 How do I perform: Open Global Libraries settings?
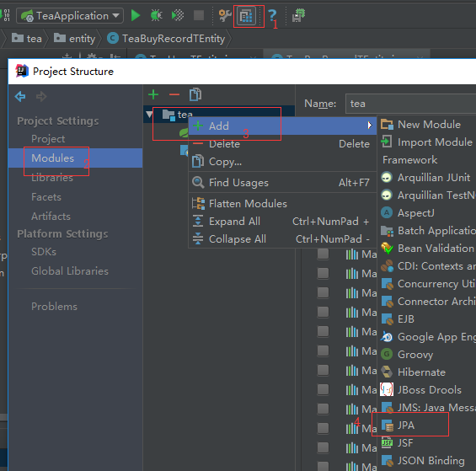(70, 271)
